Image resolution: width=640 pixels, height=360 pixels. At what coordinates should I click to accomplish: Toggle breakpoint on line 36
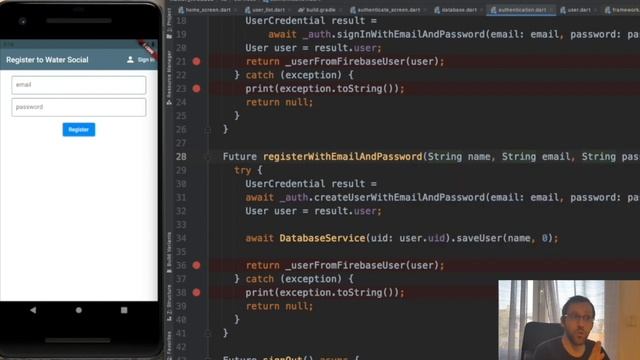pos(196,265)
